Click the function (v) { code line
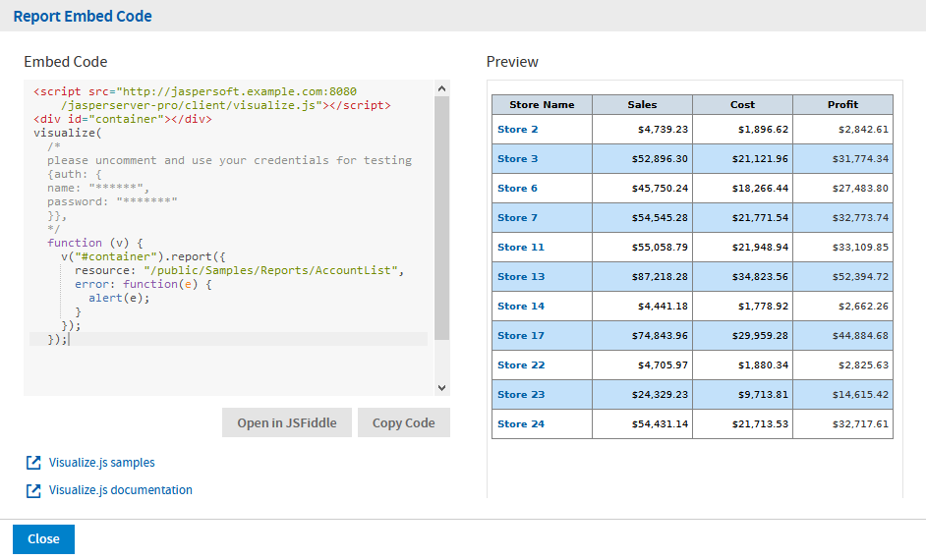 95,243
